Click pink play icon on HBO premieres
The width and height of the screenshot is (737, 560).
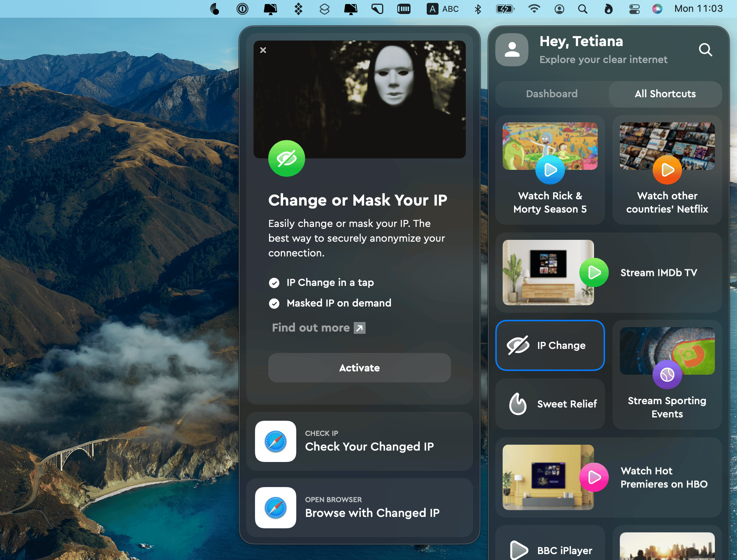594,477
